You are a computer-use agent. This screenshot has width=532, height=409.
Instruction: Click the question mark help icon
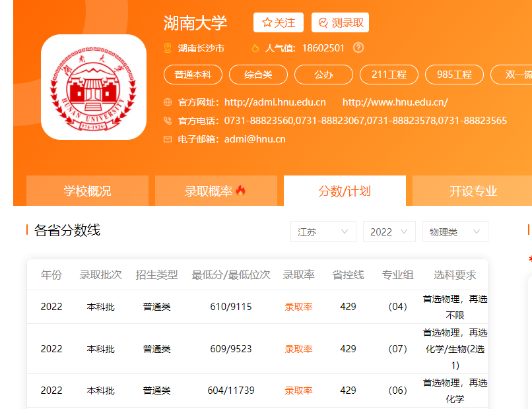click(x=358, y=47)
